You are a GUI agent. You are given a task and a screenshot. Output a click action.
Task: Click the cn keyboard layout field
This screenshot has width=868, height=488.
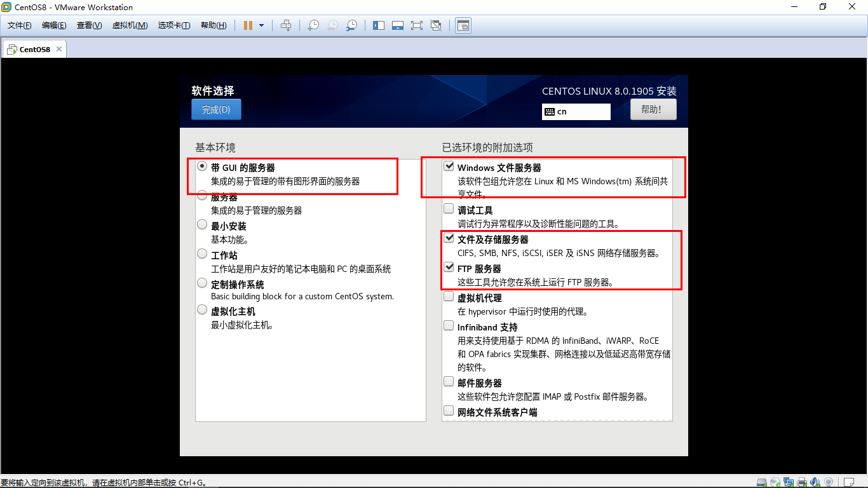click(576, 112)
